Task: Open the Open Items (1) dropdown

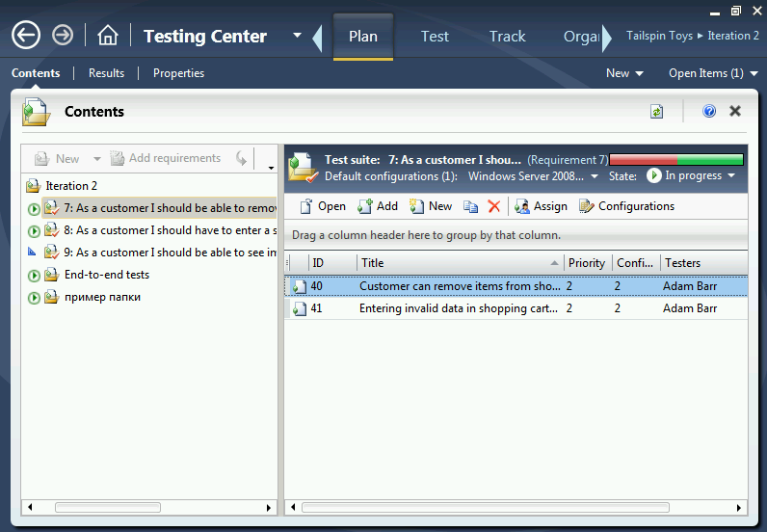Action: (x=713, y=73)
